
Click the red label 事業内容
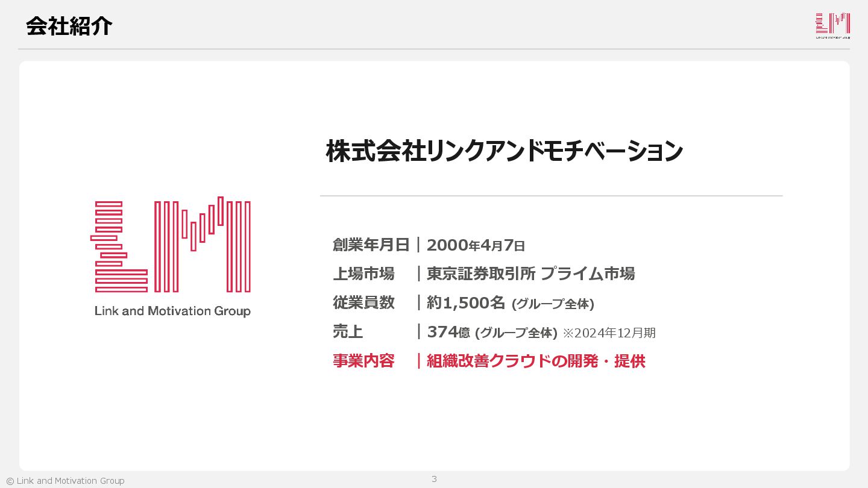tap(363, 360)
